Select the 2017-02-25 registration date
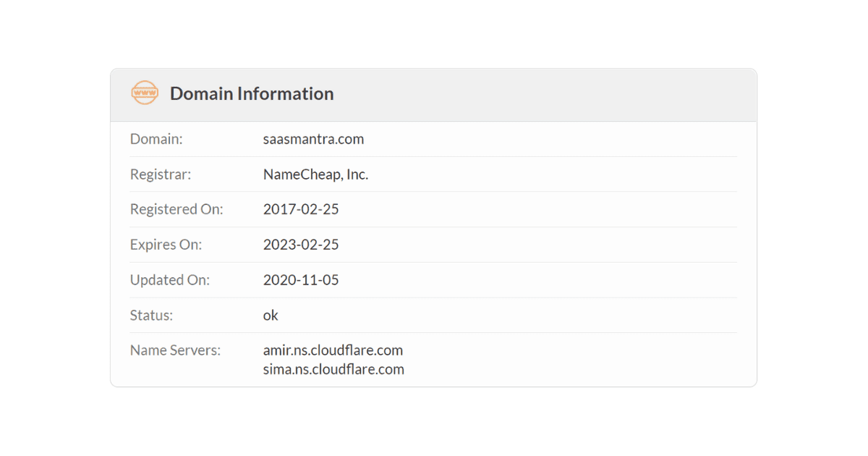This screenshot has width=868, height=456. 301,209
